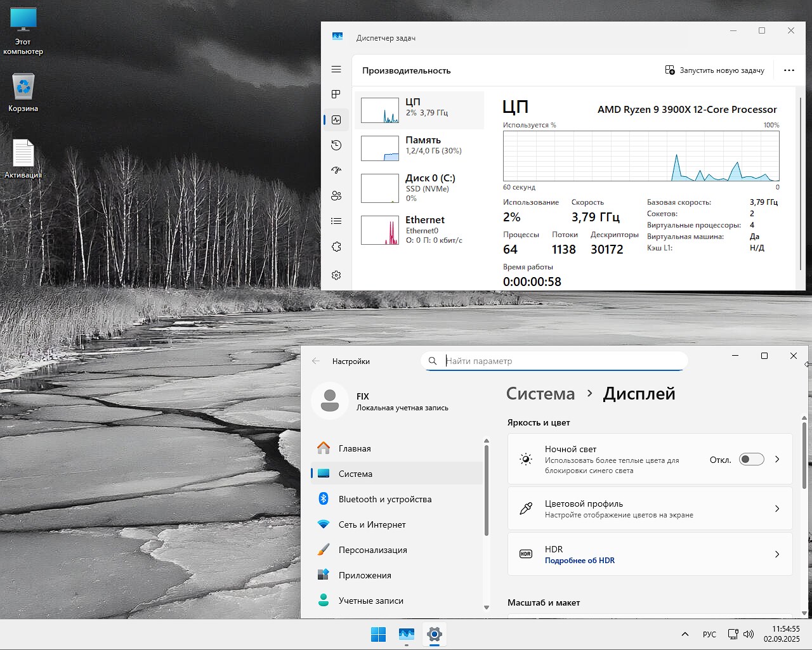Open the Цветовой профиль card
Viewport: 812px width, 650px height.
click(650, 509)
